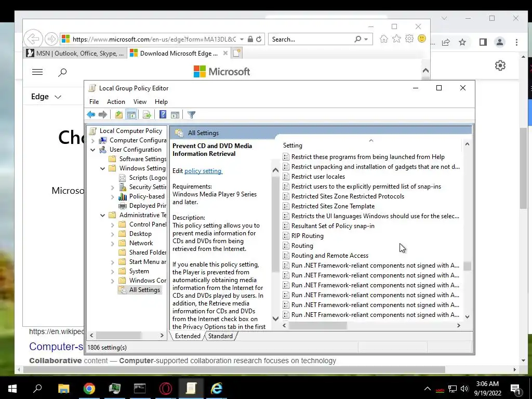
Task: Open Opera from the taskbar
Action: click(x=166, y=388)
